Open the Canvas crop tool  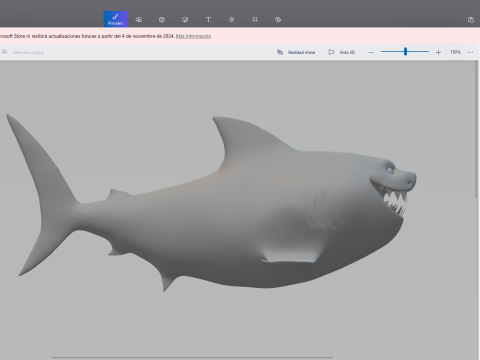point(255,19)
